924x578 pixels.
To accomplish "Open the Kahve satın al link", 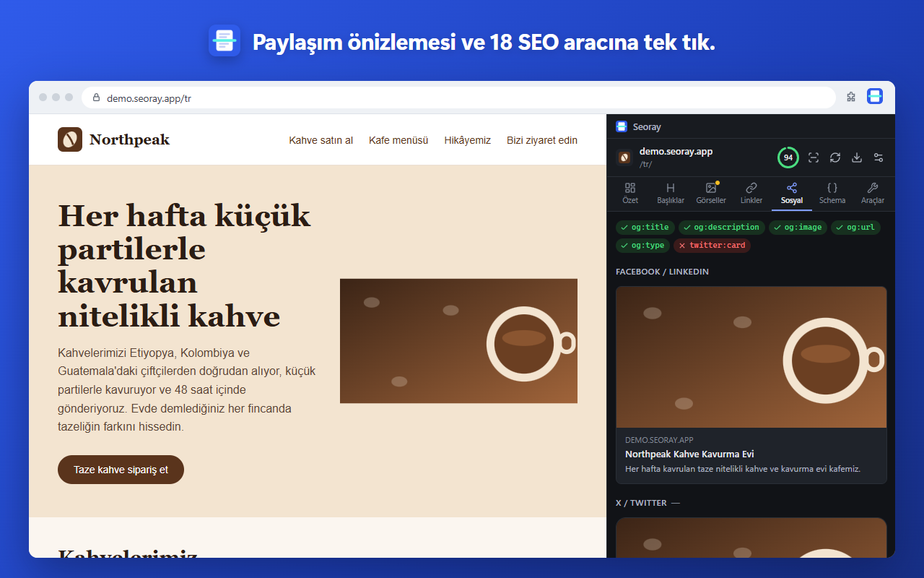I will [321, 140].
